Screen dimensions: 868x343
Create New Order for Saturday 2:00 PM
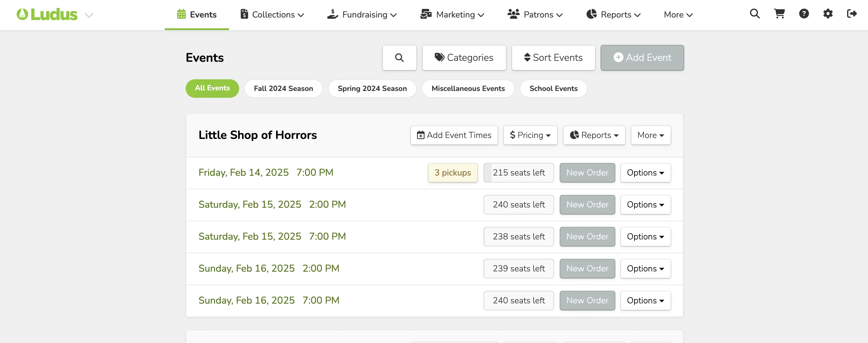click(587, 204)
